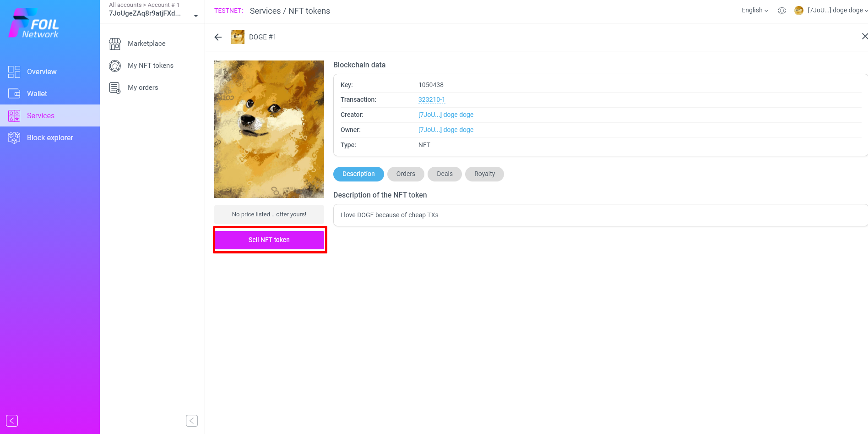
Task: Open My NFT tokens
Action: point(151,66)
